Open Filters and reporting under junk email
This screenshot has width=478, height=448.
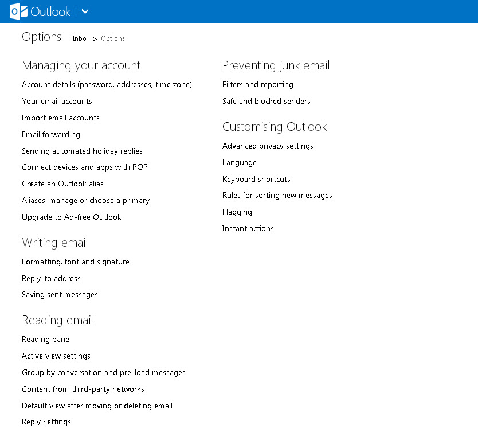257,84
